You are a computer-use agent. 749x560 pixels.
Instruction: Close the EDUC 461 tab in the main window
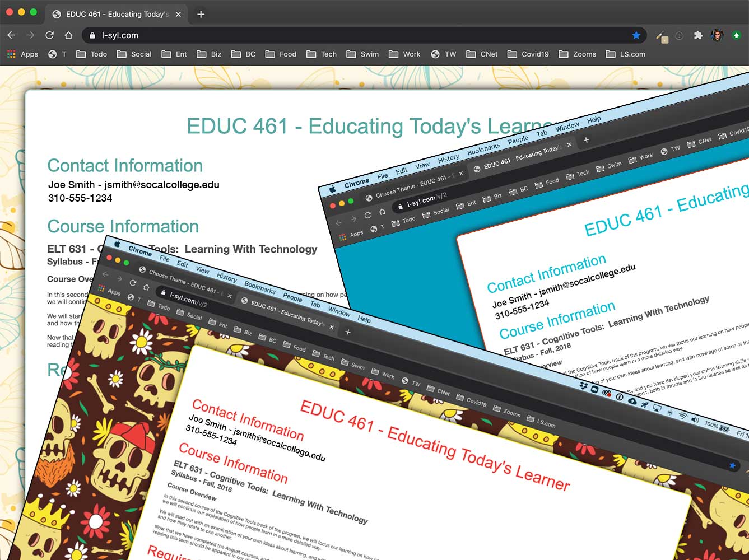[x=178, y=14]
